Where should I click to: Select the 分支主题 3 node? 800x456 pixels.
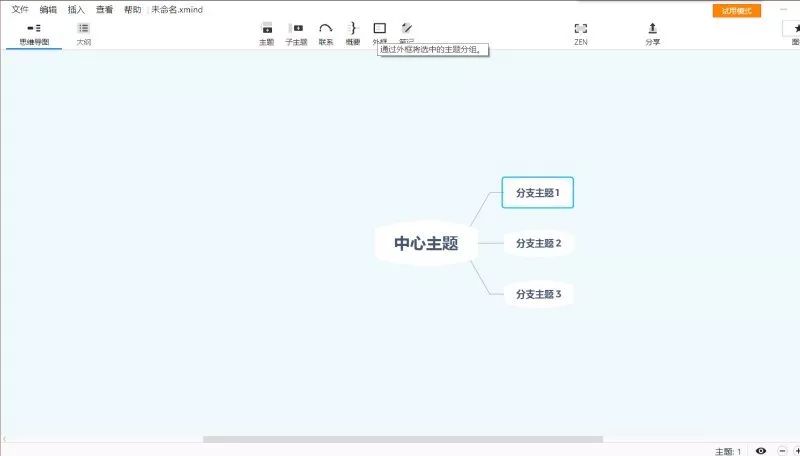(539, 294)
